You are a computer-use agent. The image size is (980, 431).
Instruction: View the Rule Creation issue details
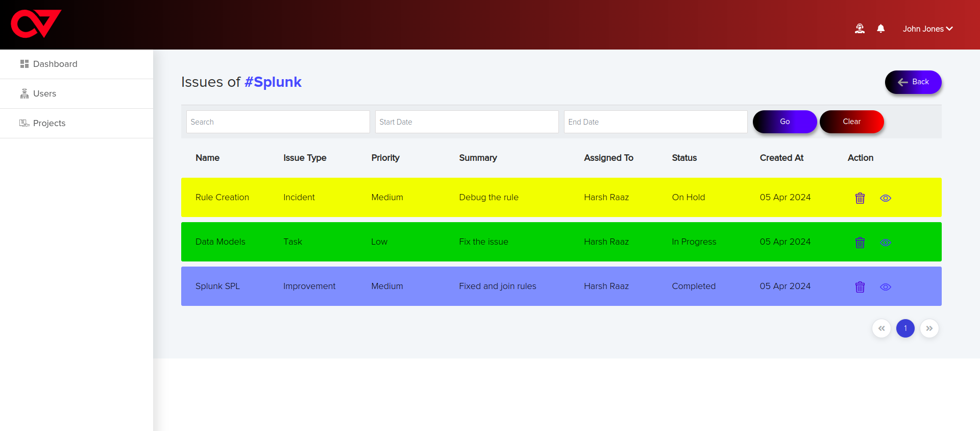click(886, 198)
